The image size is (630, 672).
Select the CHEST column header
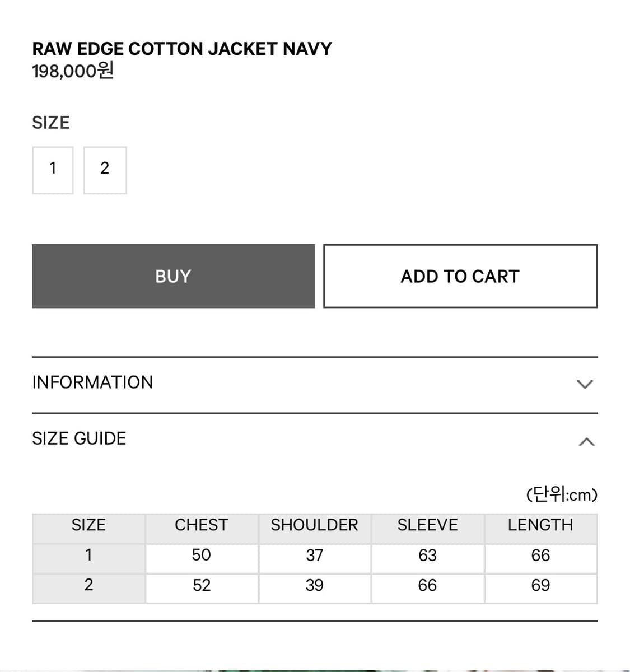pos(202,525)
